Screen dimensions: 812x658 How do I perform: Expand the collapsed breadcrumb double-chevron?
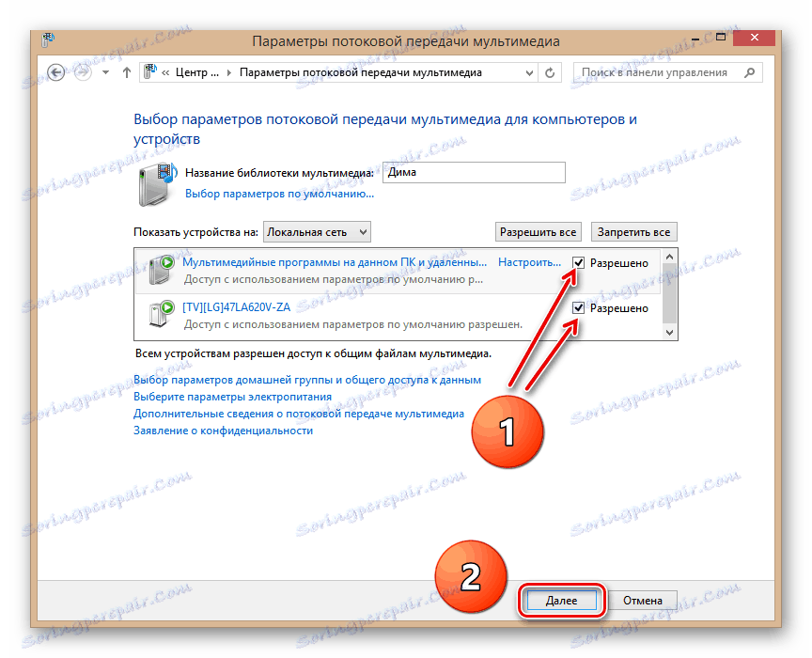point(165,71)
